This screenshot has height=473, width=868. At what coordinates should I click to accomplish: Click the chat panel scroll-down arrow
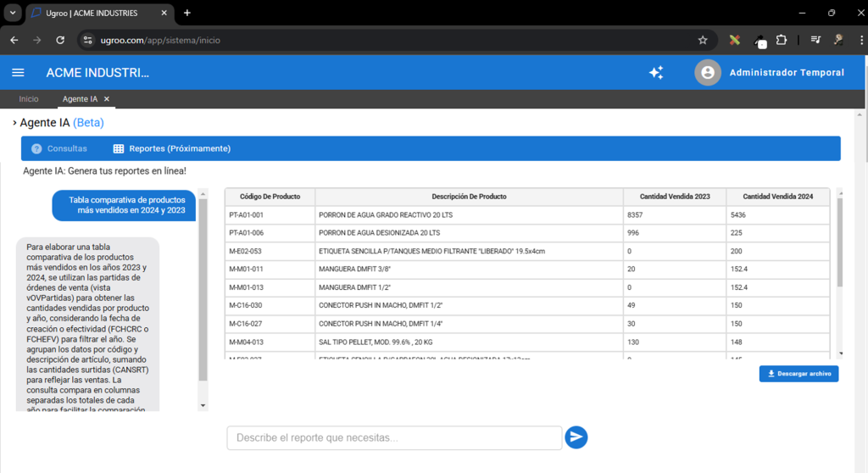point(203,406)
